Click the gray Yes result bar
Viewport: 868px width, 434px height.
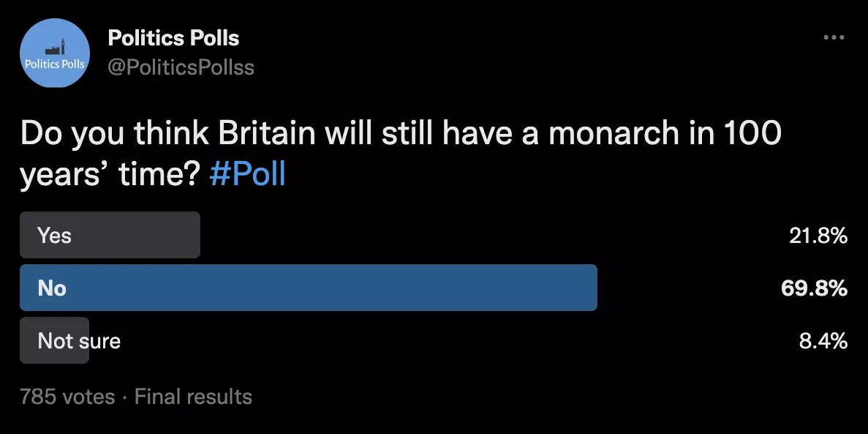pyautogui.click(x=110, y=235)
